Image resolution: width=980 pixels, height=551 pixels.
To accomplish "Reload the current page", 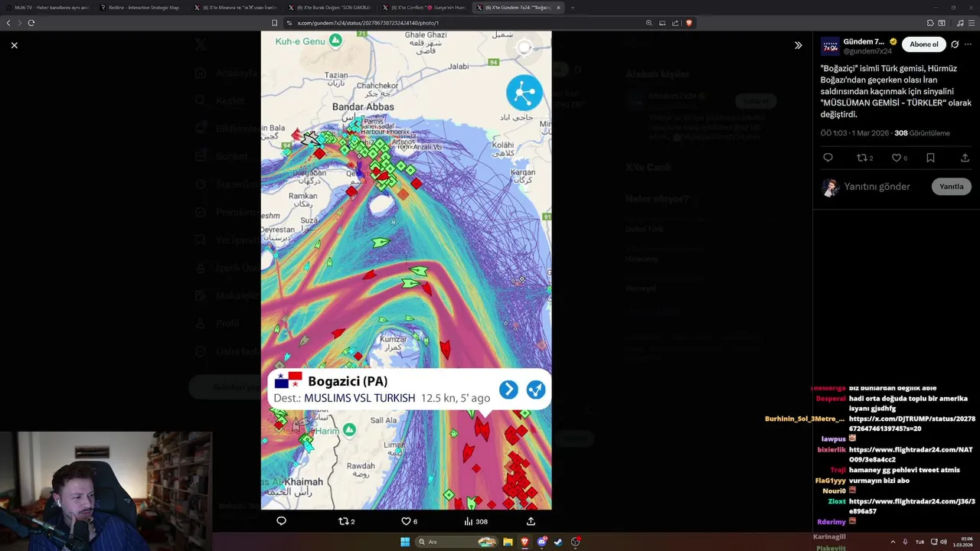I will (31, 23).
